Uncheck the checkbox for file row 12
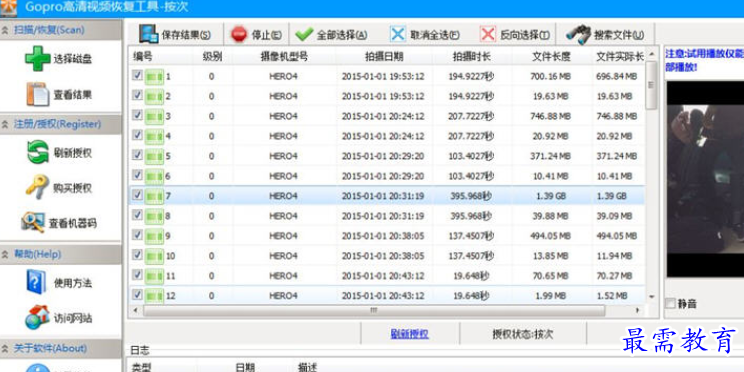This screenshot has height=372, width=744. (137, 294)
